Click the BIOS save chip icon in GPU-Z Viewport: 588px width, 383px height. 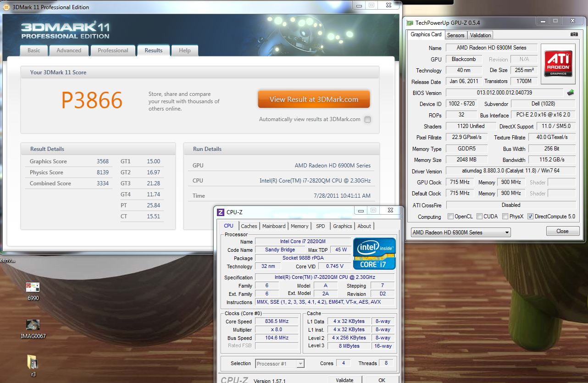coord(571,93)
